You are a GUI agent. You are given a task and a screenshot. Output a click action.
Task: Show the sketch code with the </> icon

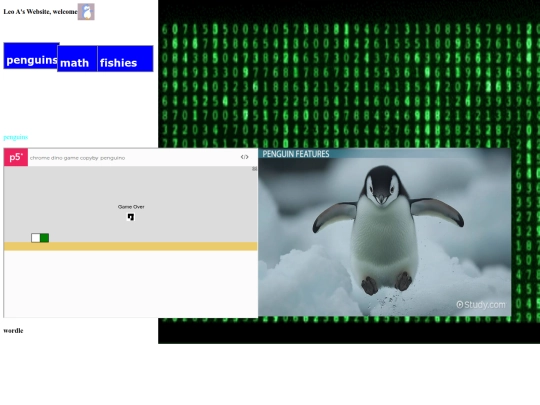coord(245,157)
